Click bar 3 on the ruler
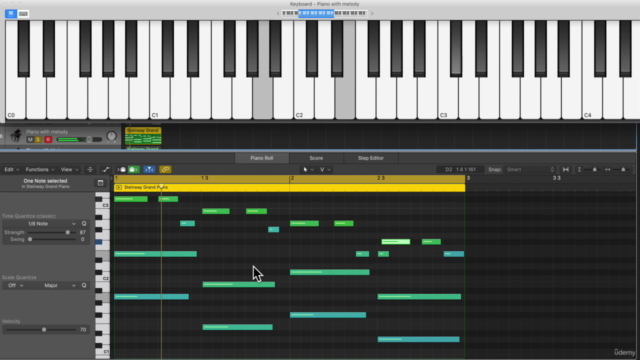Screen dimensions: 640x360 pyautogui.click(x=468, y=178)
